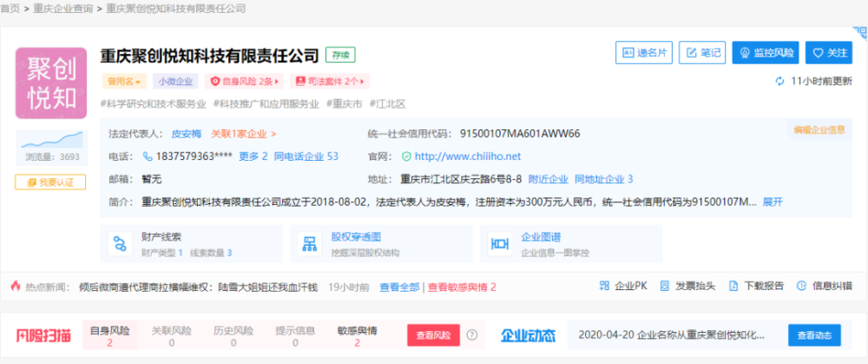Open the 财产线索 title
The height and width of the screenshot is (364, 868).
pyautogui.click(x=161, y=237)
